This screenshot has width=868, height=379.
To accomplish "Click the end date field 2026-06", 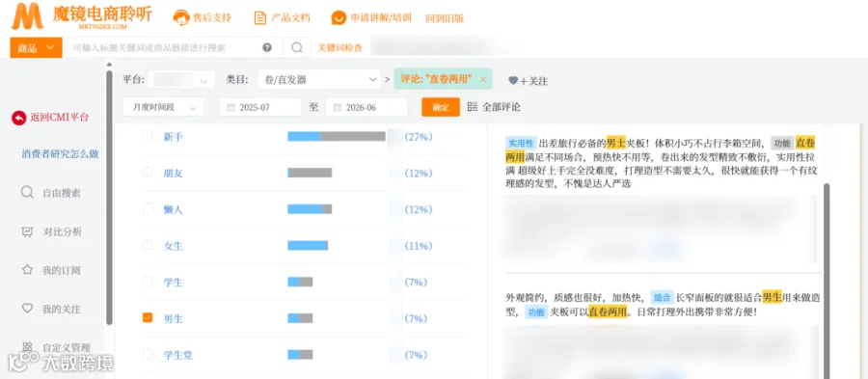I will (x=366, y=107).
